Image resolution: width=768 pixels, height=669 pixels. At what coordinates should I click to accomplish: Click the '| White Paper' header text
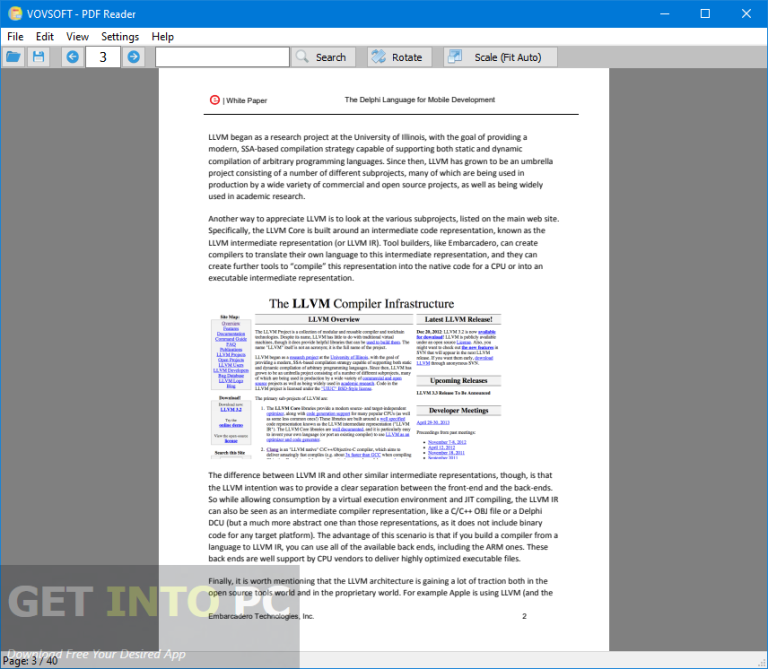click(245, 100)
